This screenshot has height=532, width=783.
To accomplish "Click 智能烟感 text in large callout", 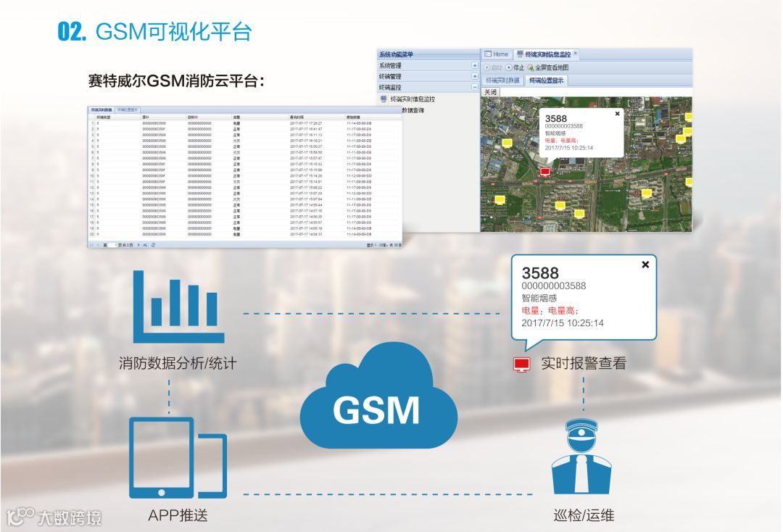I will point(539,299).
